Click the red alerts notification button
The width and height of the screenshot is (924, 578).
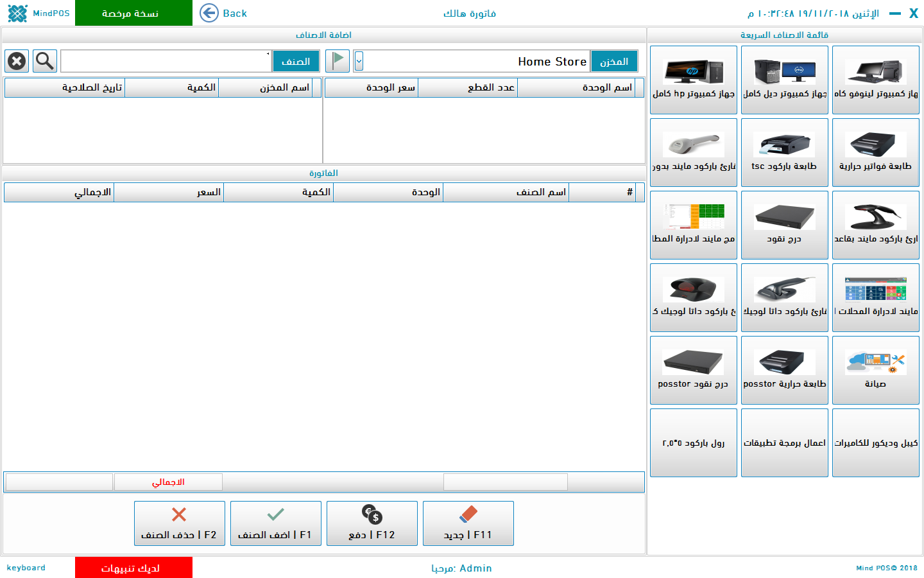pos(133,568)
